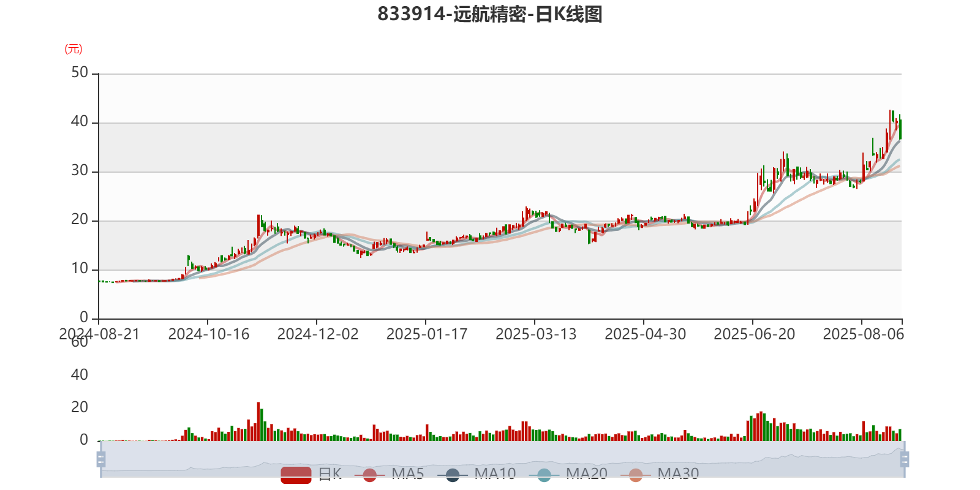Toggle the MA10 line legend
Image resolution: width=980 pixels, height=490 pixels.
[477, 474]
